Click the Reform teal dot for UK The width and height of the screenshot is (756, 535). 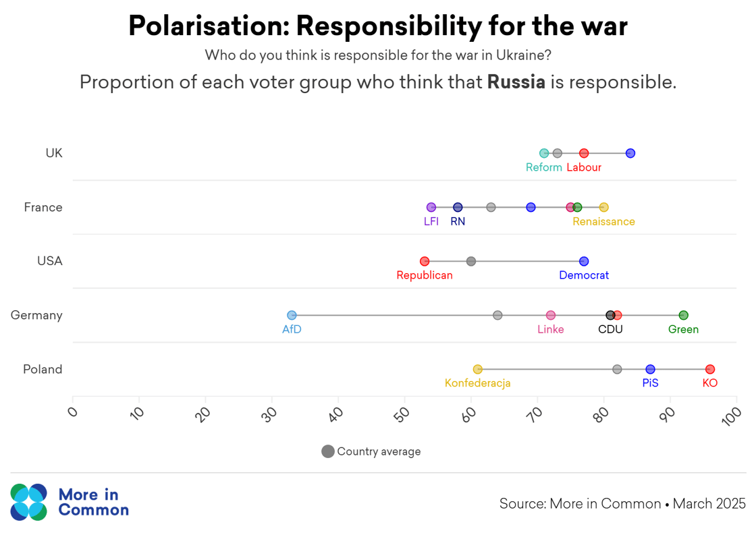544,153
